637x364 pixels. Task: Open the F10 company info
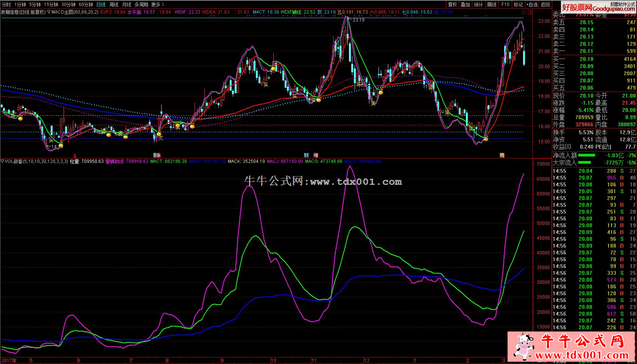coord(505,5)
